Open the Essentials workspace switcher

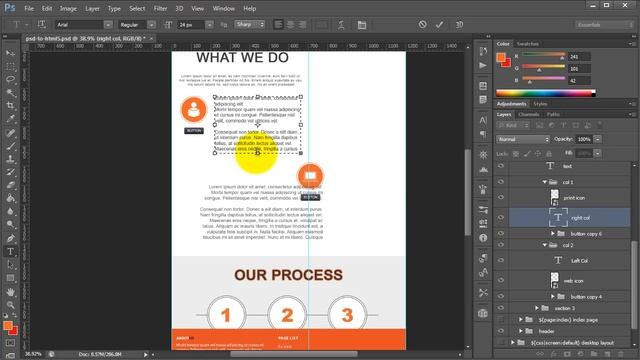(x=604, y=25)
